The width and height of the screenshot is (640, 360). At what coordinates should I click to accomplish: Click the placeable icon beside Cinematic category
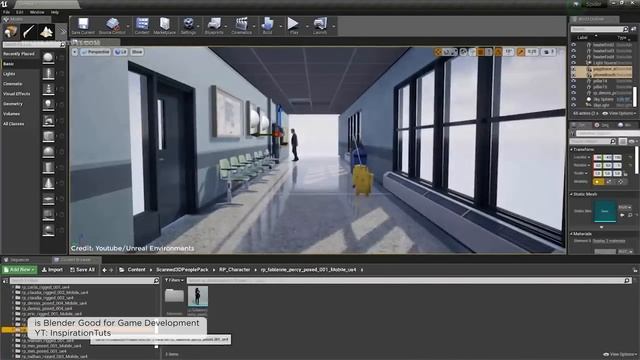click(x=48, y=89)
